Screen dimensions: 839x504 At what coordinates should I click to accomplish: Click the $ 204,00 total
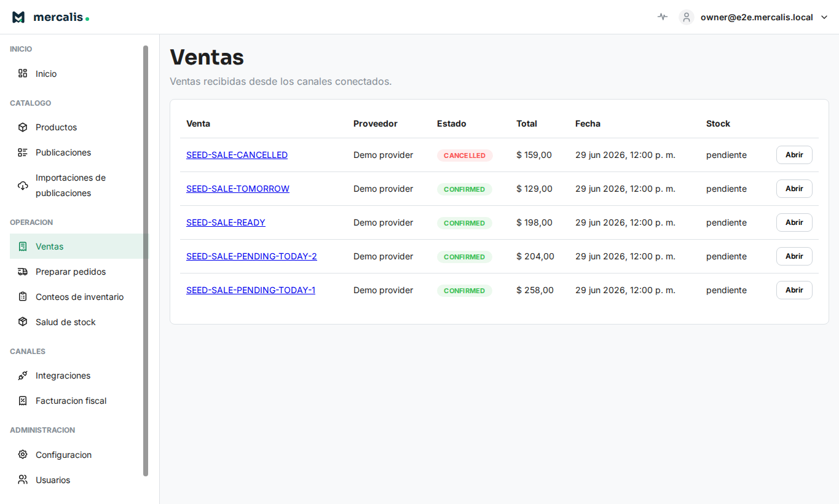[x=535, y=256]
